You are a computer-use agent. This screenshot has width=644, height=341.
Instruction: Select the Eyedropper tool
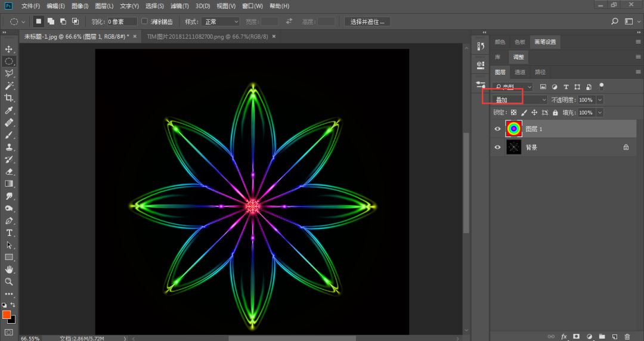[8, 110]
